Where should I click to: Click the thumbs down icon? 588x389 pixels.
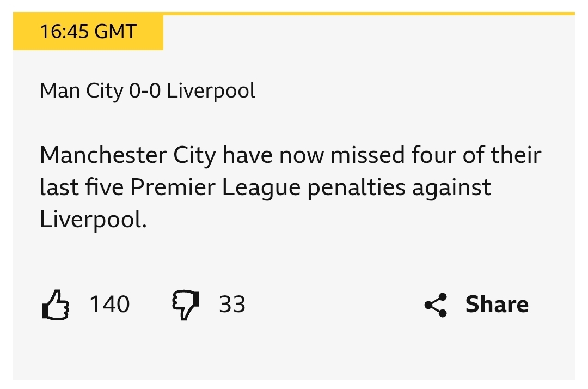coord(185,304)
